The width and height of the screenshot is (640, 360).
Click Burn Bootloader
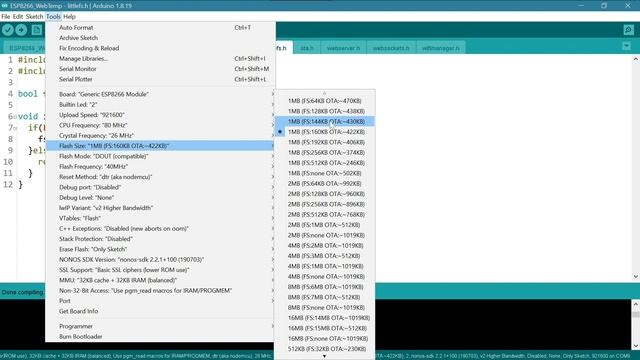click(160, 337)
